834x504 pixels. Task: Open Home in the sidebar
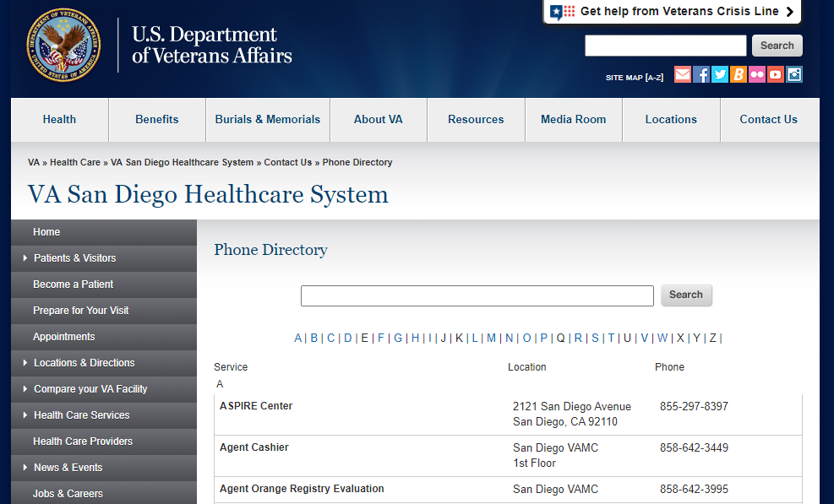click(x=46, y=232)
